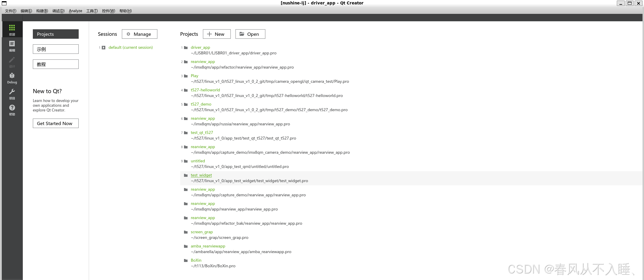Switch to the 教程 tutorials tab

click(56, 64)
